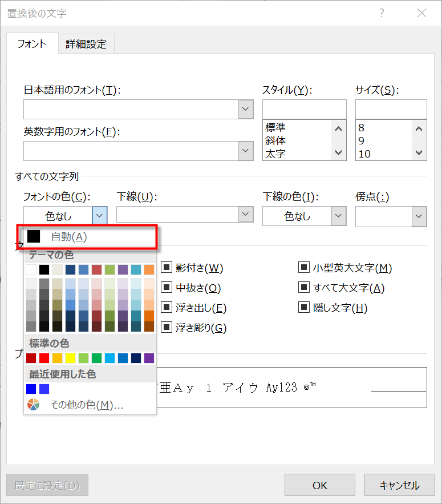Expand 日本語用のフォント dropdown
The image size is (442, 504).
246,109
